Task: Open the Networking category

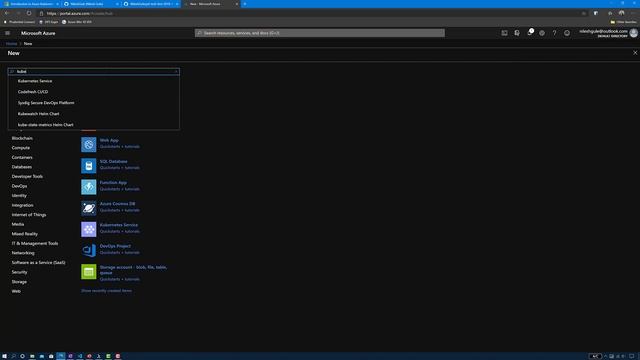Action: coord(23,253)
